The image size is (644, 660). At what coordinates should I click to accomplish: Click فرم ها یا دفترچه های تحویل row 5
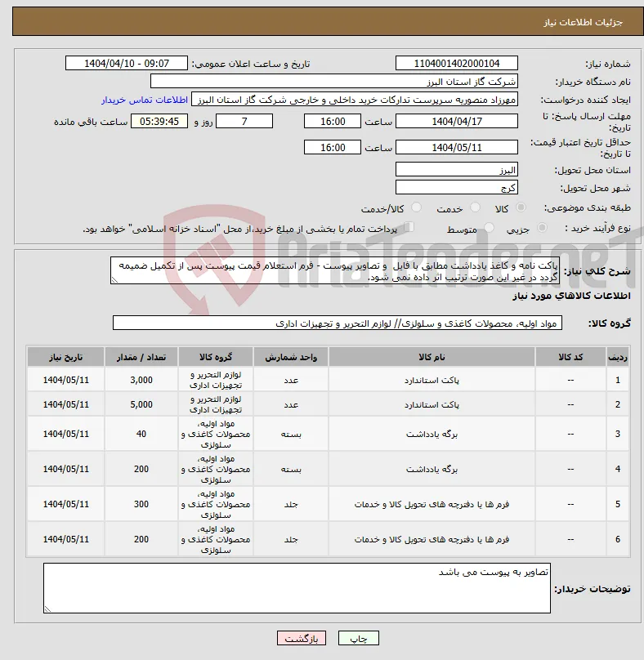pyautogui.click(x=432, y=504)
